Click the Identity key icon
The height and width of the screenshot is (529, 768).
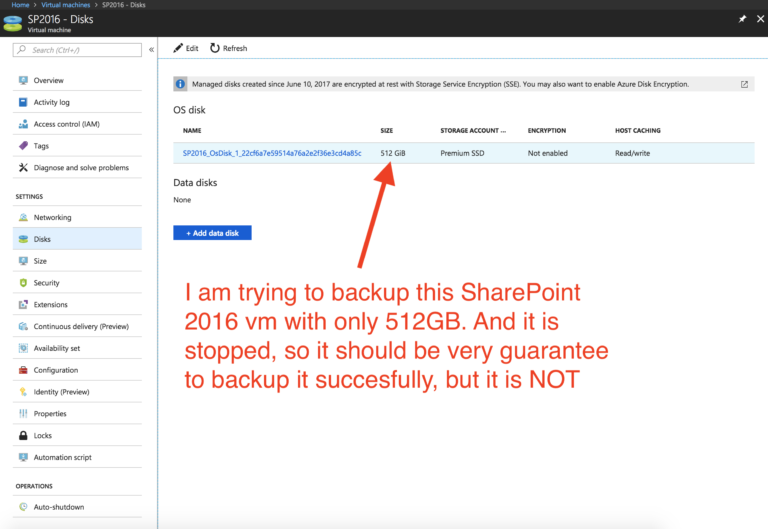pyautogui.click(x=23, y=391)
